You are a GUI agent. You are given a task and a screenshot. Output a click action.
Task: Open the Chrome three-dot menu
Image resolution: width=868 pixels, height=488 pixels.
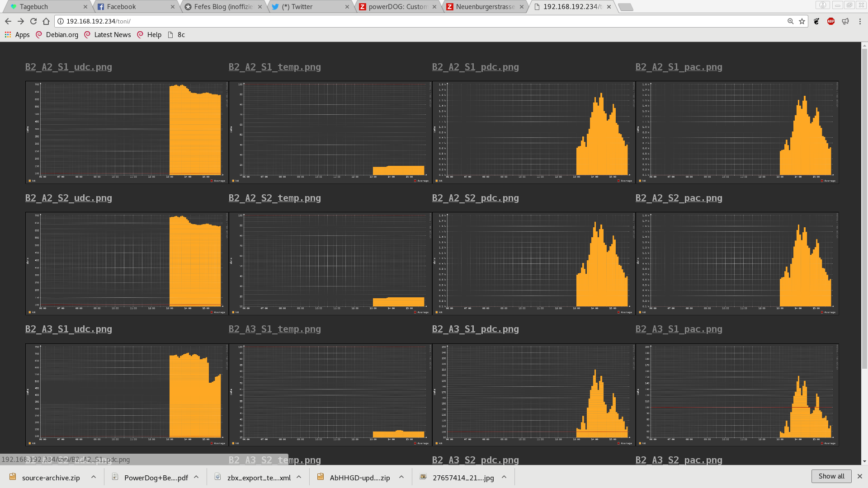coord(860,21)
